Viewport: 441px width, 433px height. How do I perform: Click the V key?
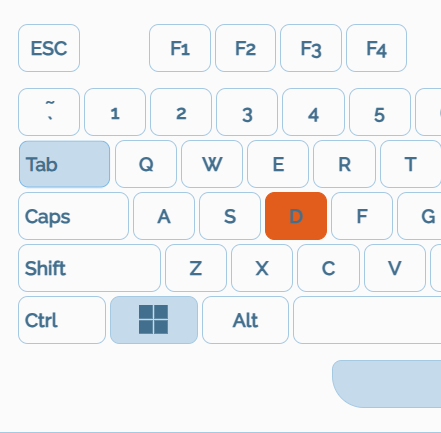[395, 268]
